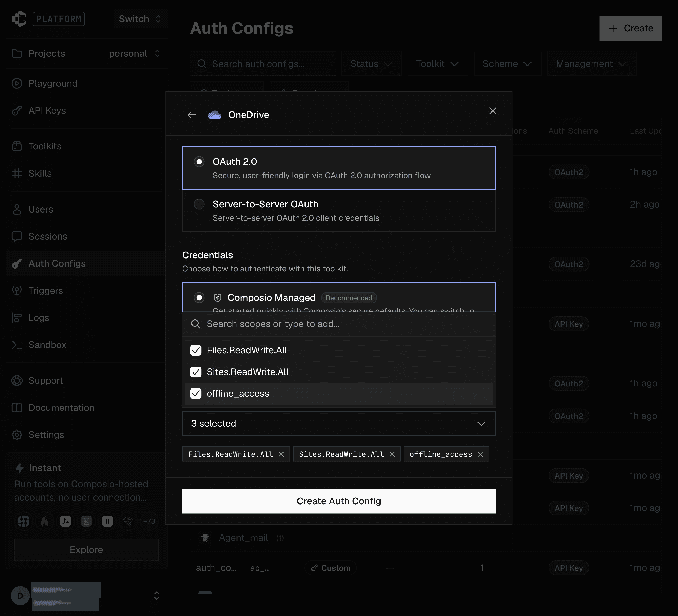Screen dimensions: 678x616
Task: Click the Auth Scheme column header
Action: pos(573,131)
